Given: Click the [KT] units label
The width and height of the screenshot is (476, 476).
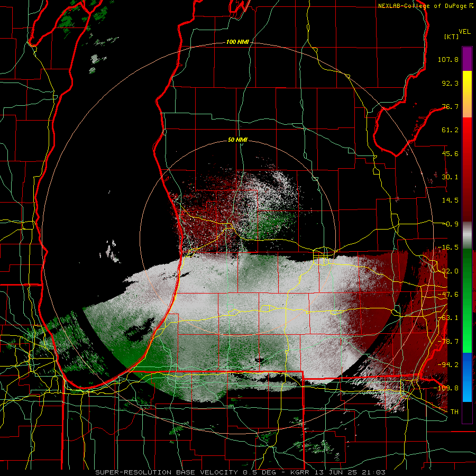Looking at the screenshot, I should (x=451, y=36).
